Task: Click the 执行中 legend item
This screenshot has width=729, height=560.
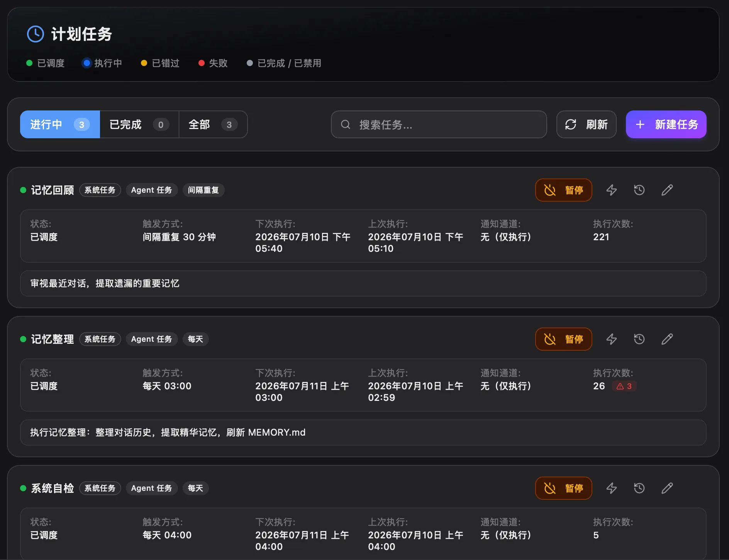Action: (x=103, y=63)
